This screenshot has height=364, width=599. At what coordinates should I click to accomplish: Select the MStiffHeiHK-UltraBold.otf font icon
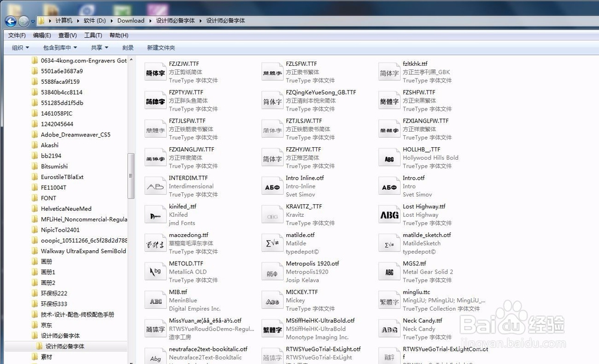[272, 329]
